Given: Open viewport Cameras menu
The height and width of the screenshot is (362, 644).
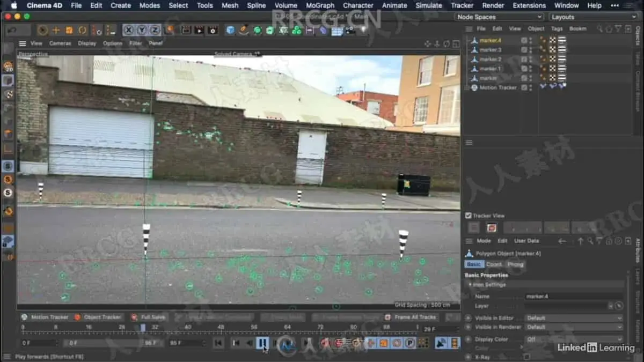Looking at the screenshot, I should pos(60,43).
